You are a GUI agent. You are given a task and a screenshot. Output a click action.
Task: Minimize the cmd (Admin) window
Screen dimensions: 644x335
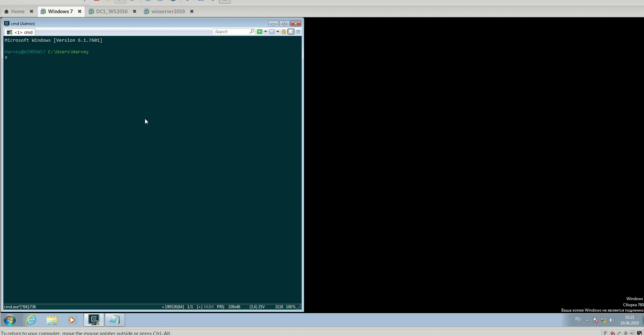click(x=273, y=23)
